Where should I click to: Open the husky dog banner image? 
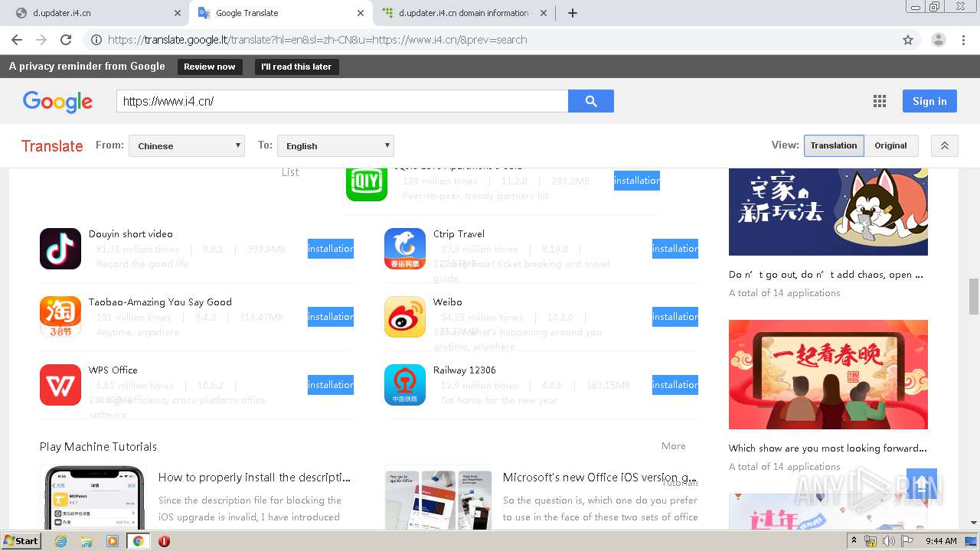(828, 212)
